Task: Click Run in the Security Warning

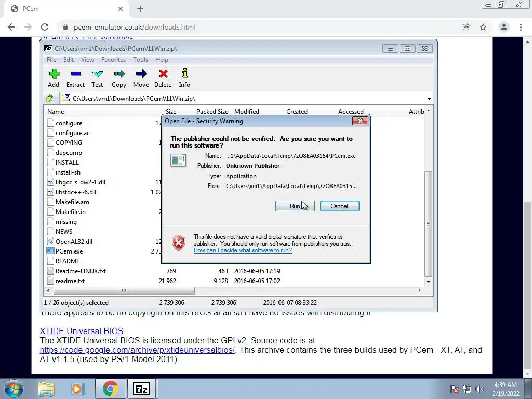Action: [295, 206]
